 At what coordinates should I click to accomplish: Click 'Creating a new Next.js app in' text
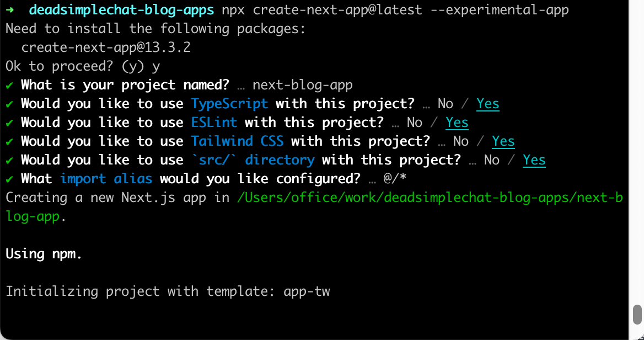tap(117, 198)
